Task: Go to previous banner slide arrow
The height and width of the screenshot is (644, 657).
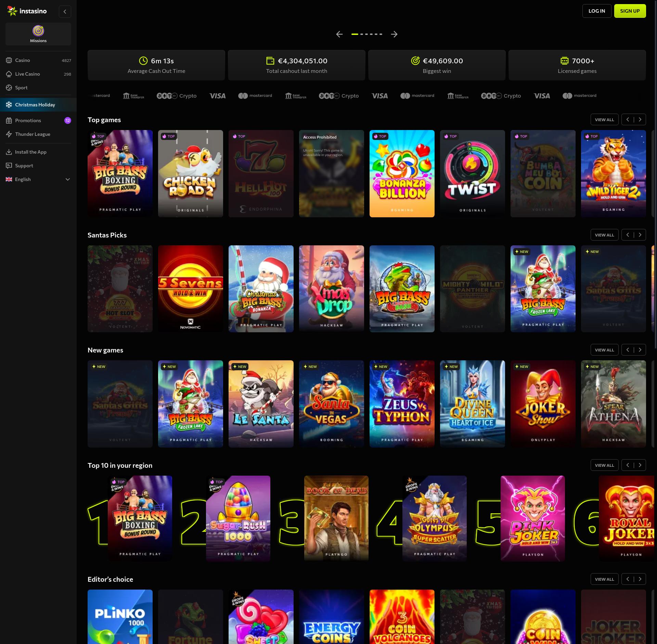Action: [339, 34]
